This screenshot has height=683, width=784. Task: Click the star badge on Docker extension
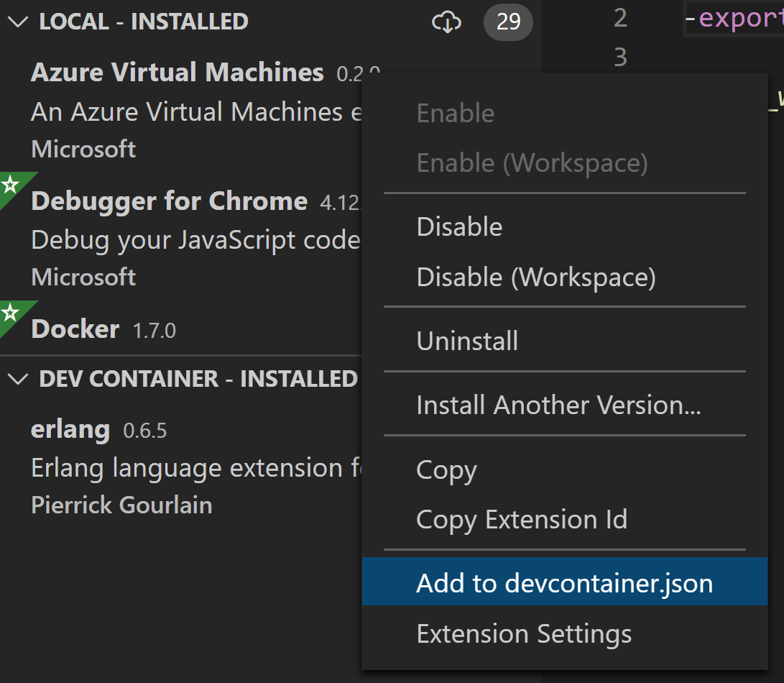click(x=10, y=313)
